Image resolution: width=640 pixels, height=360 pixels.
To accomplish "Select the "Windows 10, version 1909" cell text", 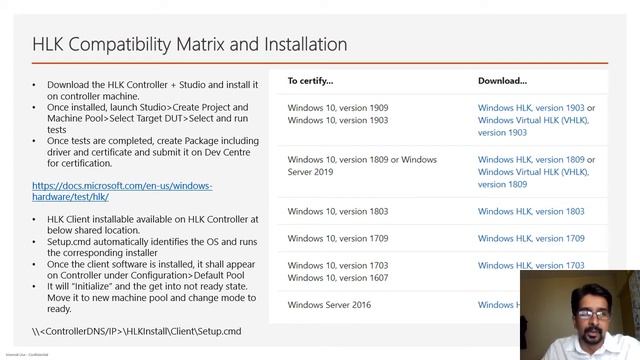I will [x=338, y=108].
